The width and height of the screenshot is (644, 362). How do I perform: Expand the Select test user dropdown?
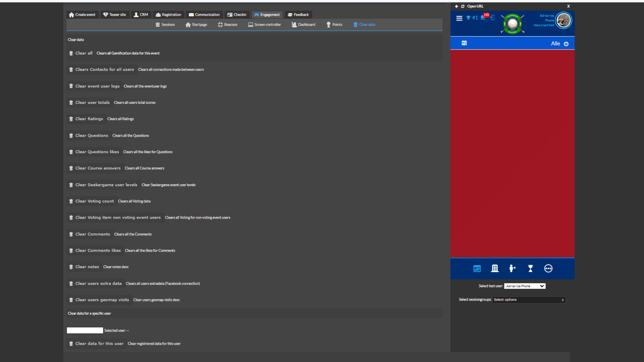[x=525, y=286]
